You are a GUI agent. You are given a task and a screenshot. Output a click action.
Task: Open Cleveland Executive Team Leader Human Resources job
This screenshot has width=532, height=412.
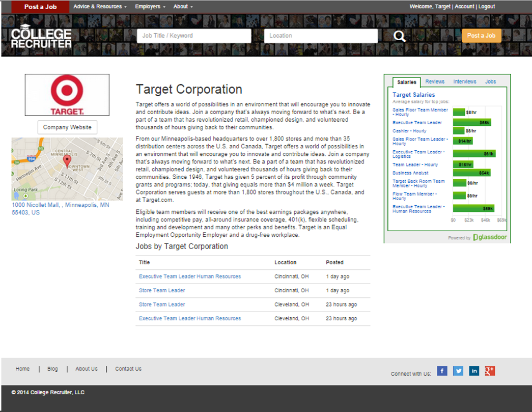[x=190, y=318]
